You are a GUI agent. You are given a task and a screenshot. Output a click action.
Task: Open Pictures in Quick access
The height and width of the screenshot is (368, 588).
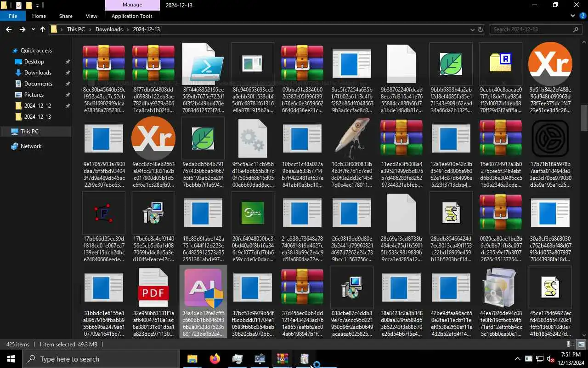[34, 95]
